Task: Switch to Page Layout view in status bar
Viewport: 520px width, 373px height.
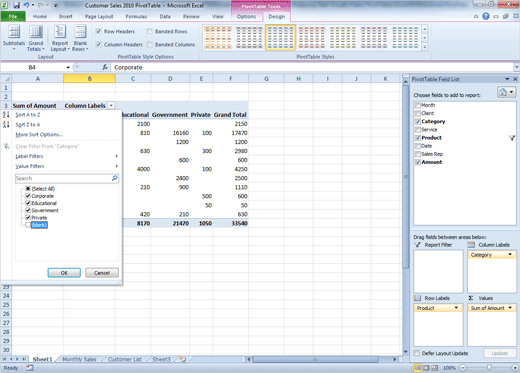Action: point(426,368)
